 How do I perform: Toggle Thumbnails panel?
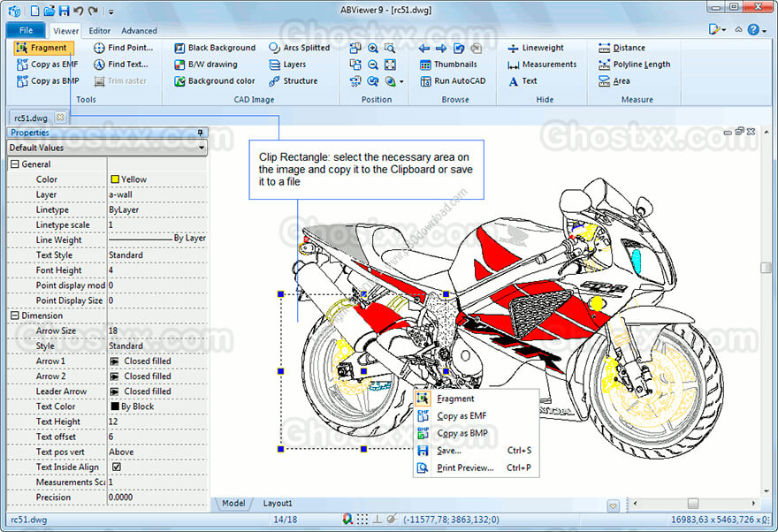448,65
